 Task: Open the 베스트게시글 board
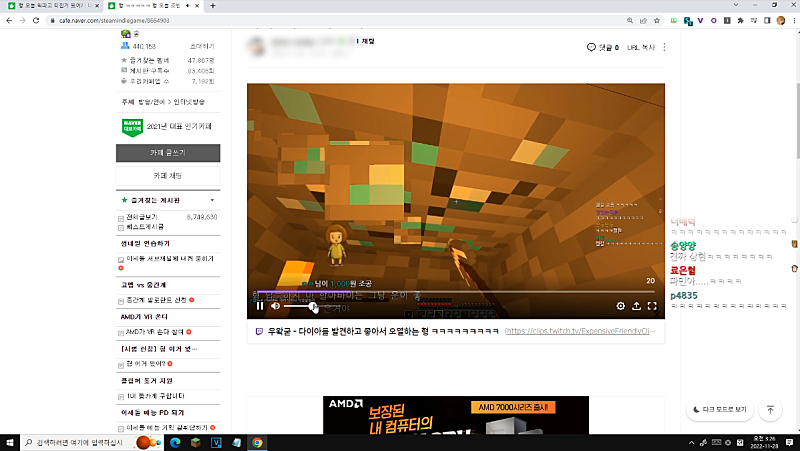[145, 227]
